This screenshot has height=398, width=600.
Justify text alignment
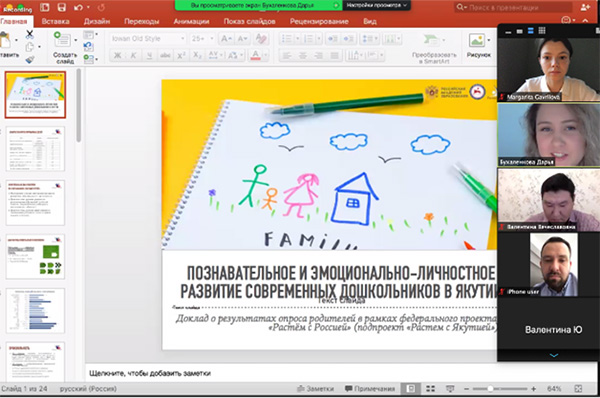tap(334, 56)
